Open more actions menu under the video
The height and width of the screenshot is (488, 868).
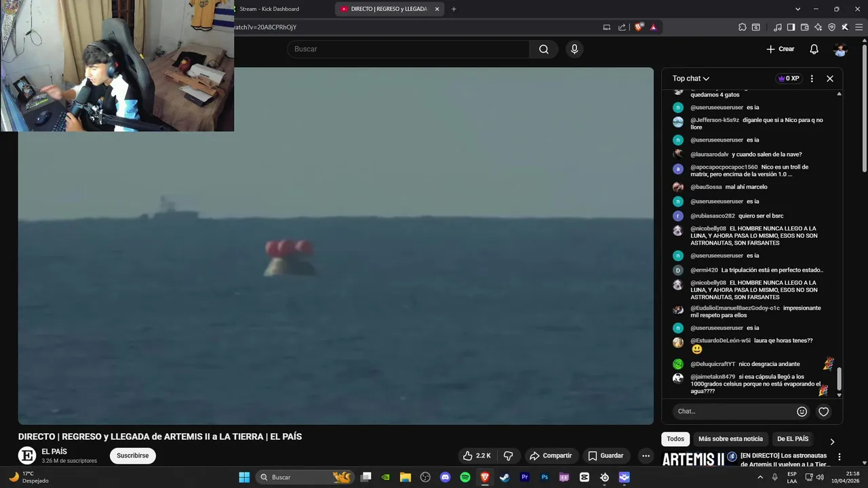(646, 455)
